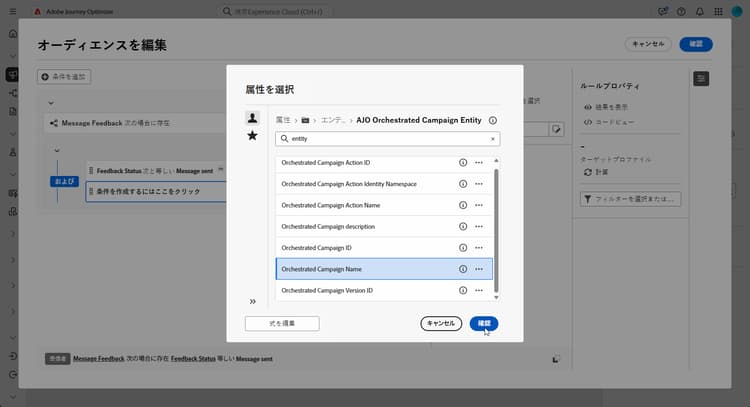Open the Experience Cloud search box

(x=276, y=11)
